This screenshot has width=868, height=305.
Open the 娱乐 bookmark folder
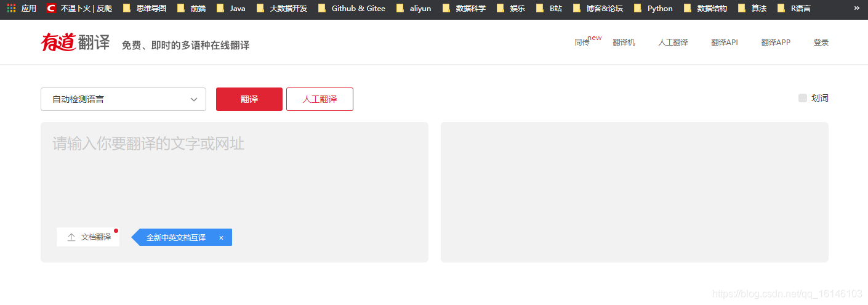[x=511, y=9]
